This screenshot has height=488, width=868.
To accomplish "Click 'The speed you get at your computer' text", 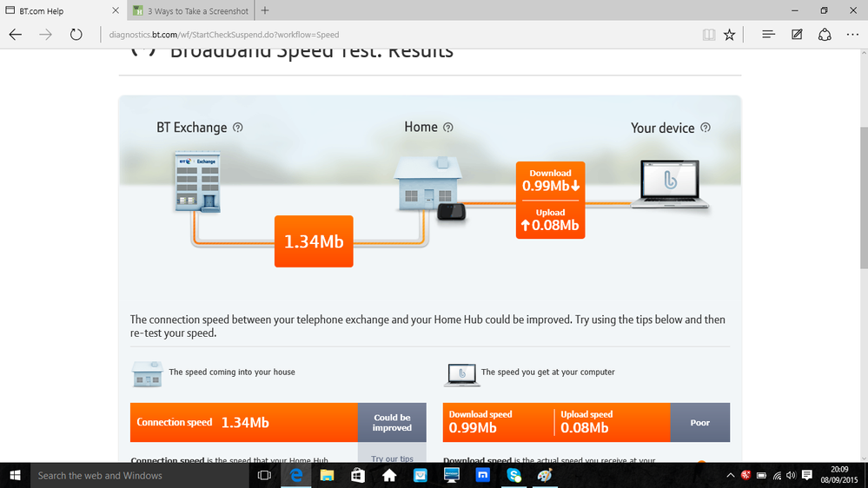I will [x=548, y=372].
